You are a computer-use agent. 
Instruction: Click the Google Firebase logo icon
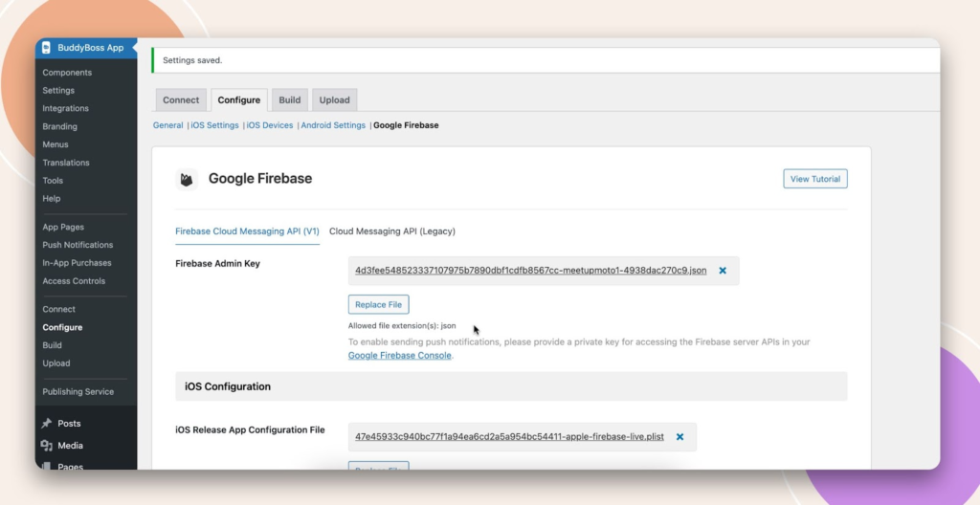click(x=188, y=179)
